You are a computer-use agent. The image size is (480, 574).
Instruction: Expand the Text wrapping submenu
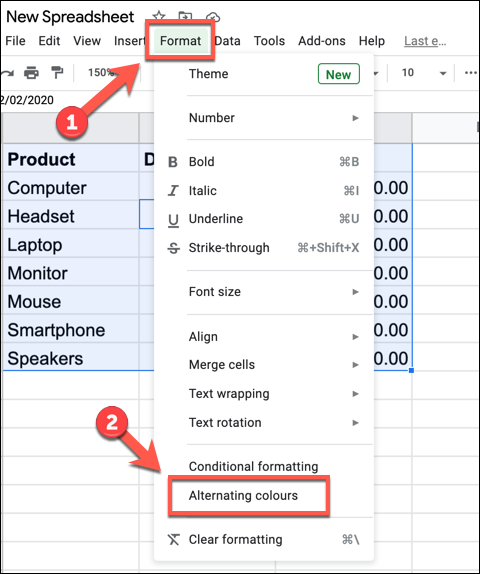(264, 394)
